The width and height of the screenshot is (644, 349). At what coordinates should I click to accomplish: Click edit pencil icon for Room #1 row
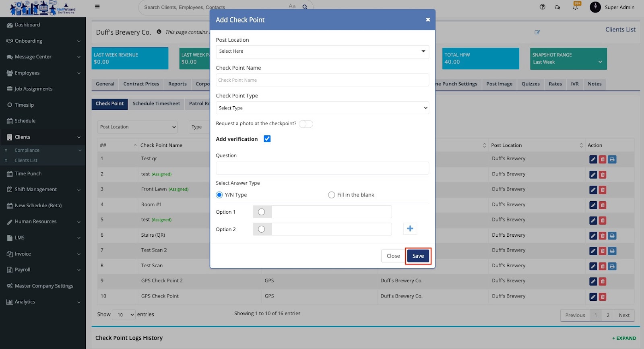593,205
